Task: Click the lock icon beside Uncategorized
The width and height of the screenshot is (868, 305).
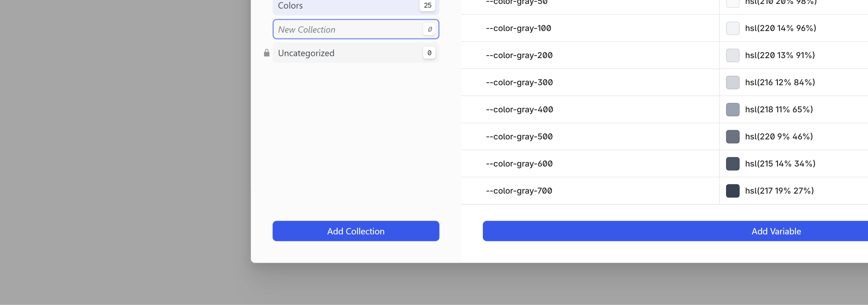Action: [266, 52]
